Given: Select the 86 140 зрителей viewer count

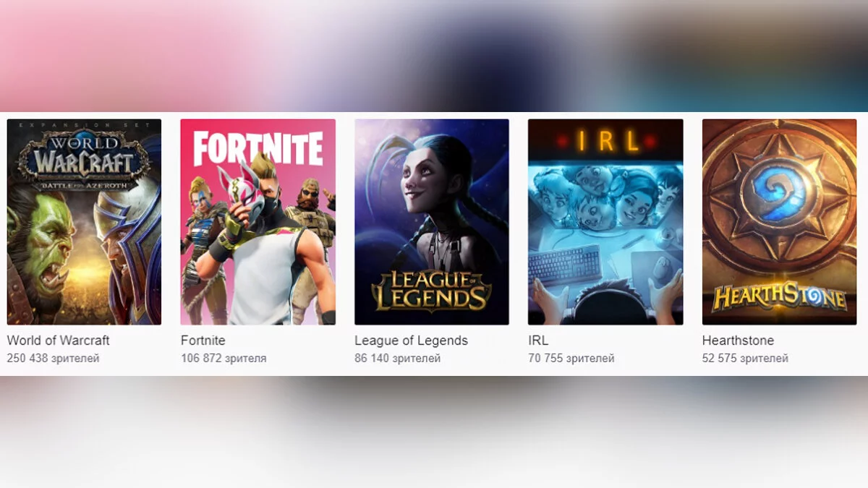Looking at the screenshot, I should pos(398,359).
